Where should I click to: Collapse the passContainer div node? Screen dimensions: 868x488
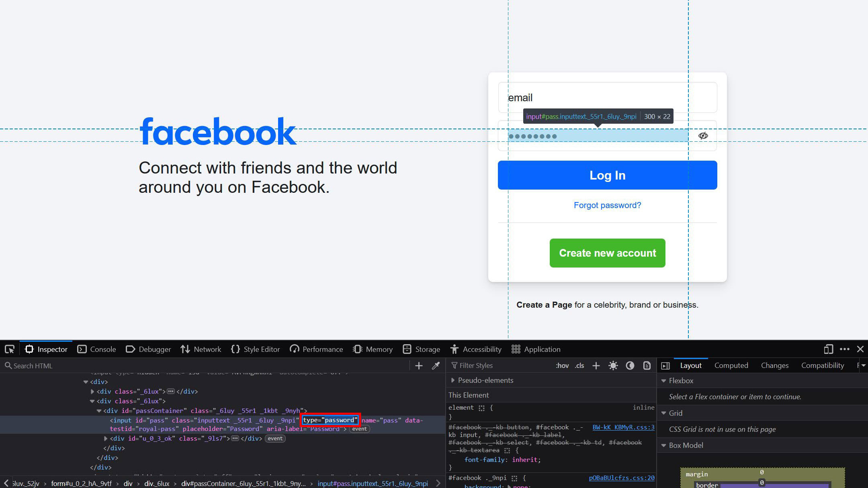click(99, 411)
